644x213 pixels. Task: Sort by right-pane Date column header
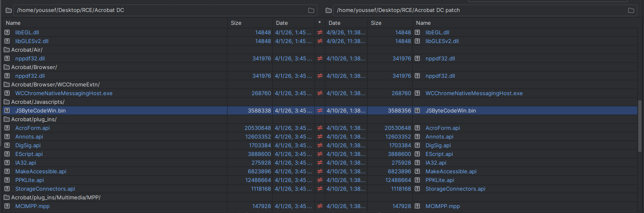pos(346,23)
